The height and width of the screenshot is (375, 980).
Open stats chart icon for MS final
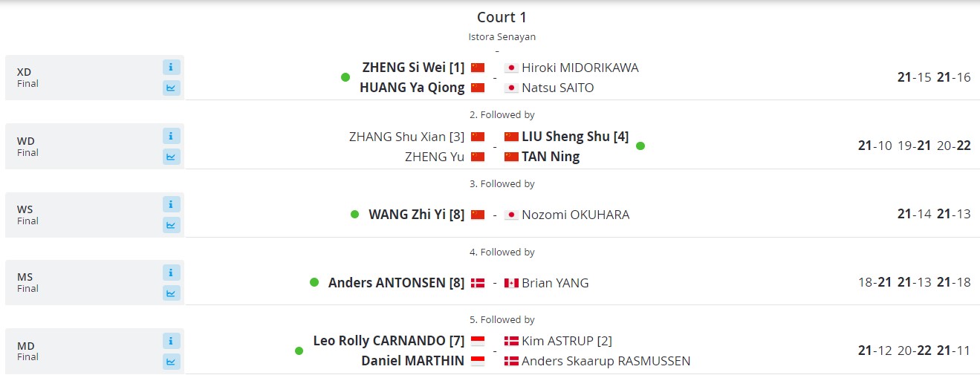172,293
